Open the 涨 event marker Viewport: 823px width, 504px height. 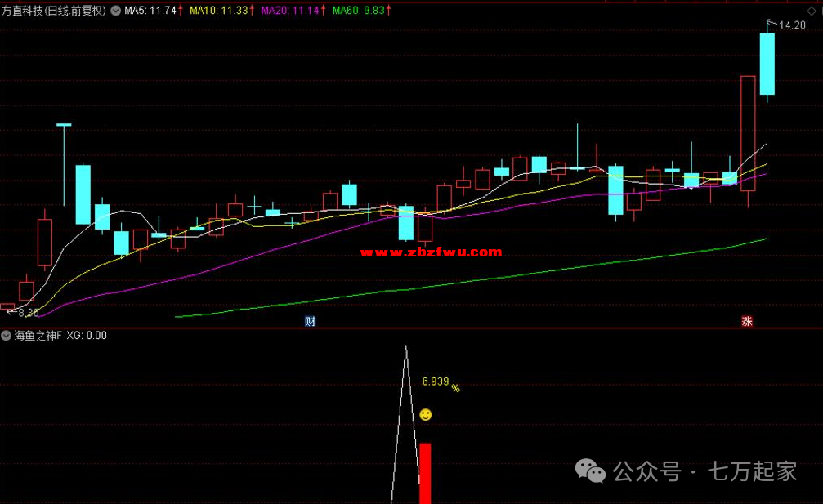click(747, 321)
